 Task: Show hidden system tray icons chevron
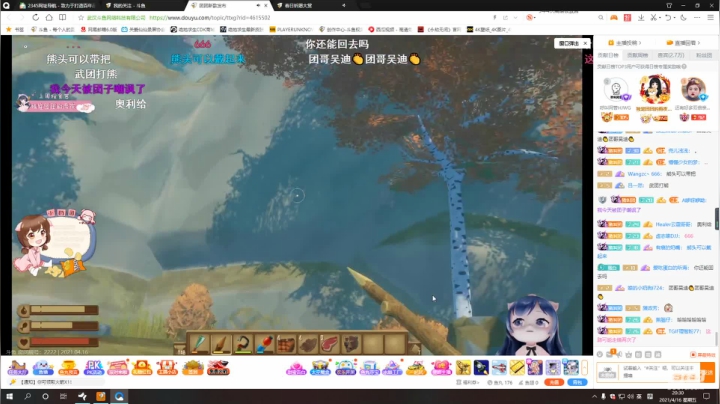[594, 396]
